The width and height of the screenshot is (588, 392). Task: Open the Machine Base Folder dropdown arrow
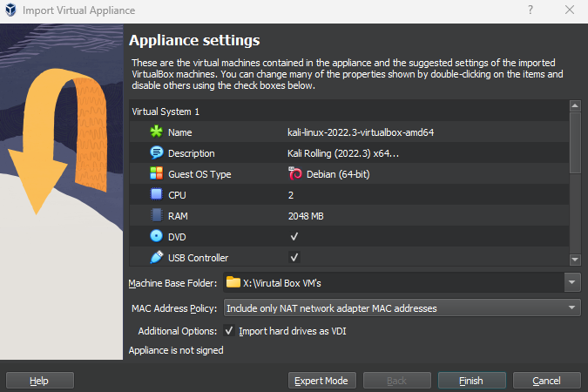572,282
